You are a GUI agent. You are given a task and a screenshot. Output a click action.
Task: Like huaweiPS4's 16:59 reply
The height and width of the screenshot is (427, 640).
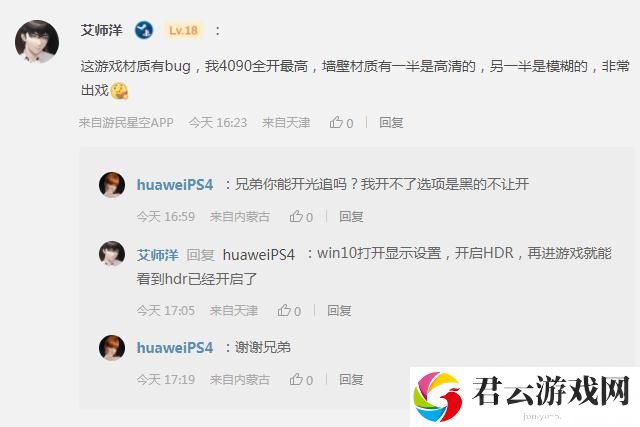(x=296, y=216)
